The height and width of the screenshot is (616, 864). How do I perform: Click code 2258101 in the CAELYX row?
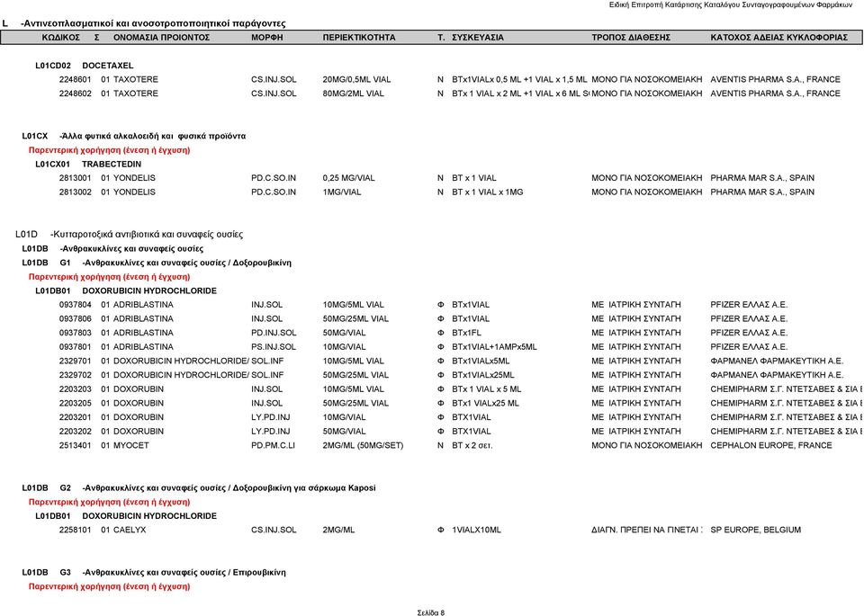click(76, 531)
